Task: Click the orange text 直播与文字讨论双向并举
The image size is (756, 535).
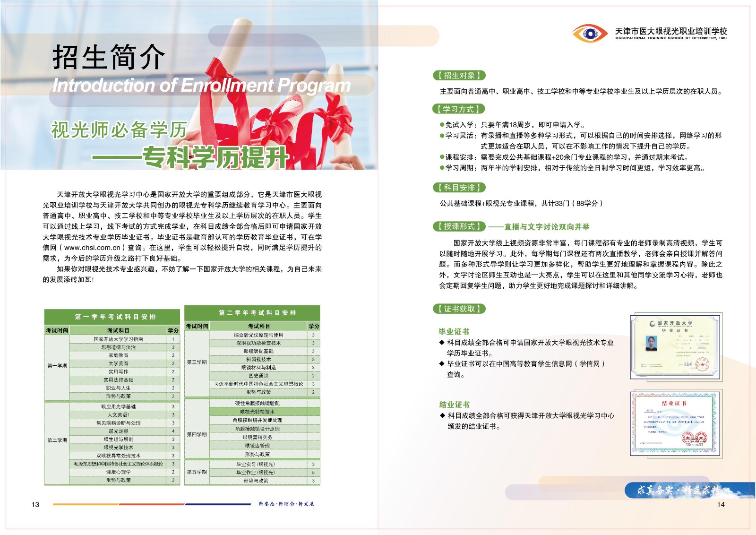Action: coord(547,227)
